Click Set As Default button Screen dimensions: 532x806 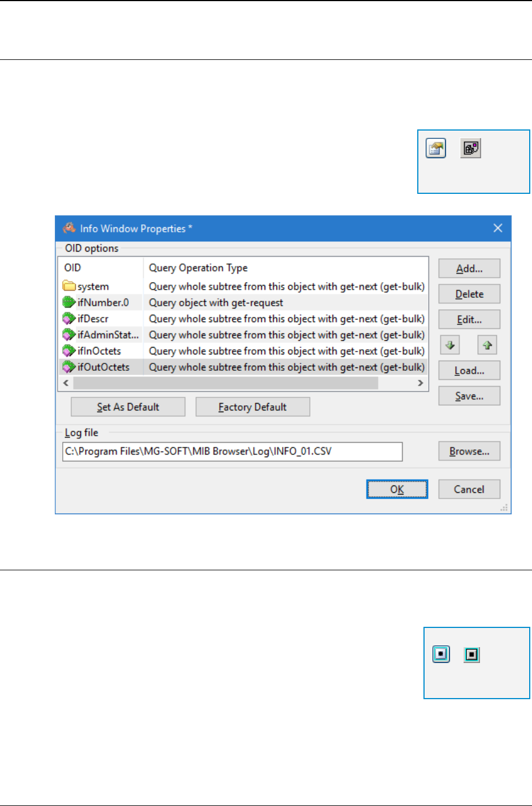coord(128,407)
